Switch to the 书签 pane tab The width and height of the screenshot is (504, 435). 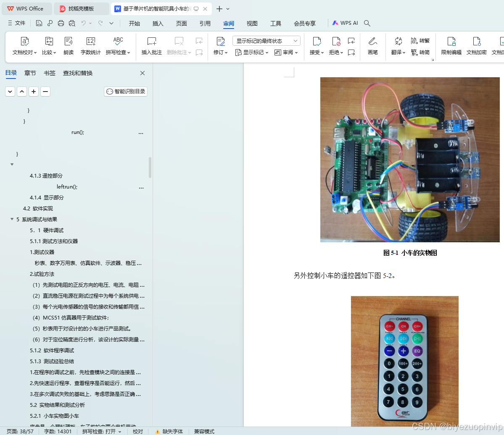click(x=50, y=73)
